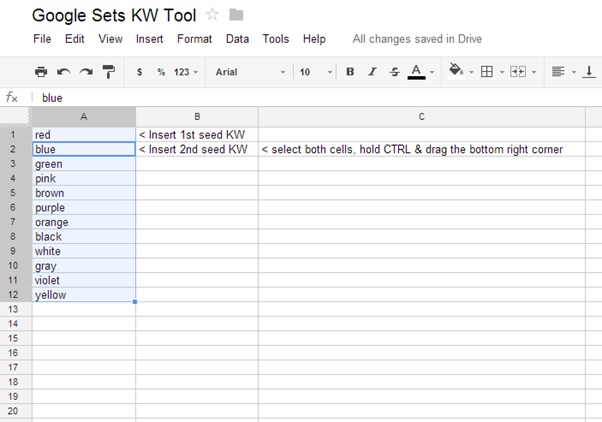Click the vertical align icon
Image resolution: width=602 pixels, height=422 pixels.
pyautogui.click(x=589, y=71)
